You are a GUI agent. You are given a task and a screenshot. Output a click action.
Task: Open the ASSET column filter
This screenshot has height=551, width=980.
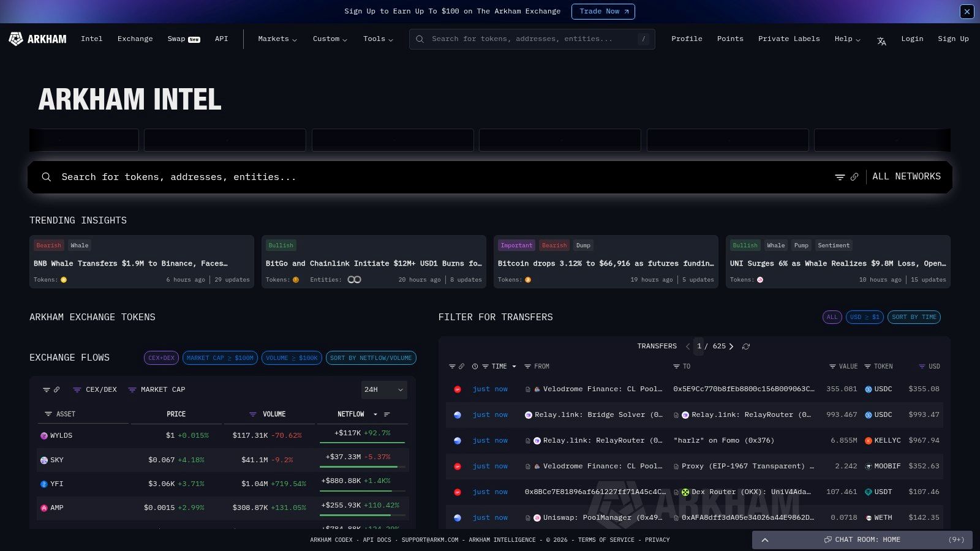pyautogui.click(x=48, y=414)
